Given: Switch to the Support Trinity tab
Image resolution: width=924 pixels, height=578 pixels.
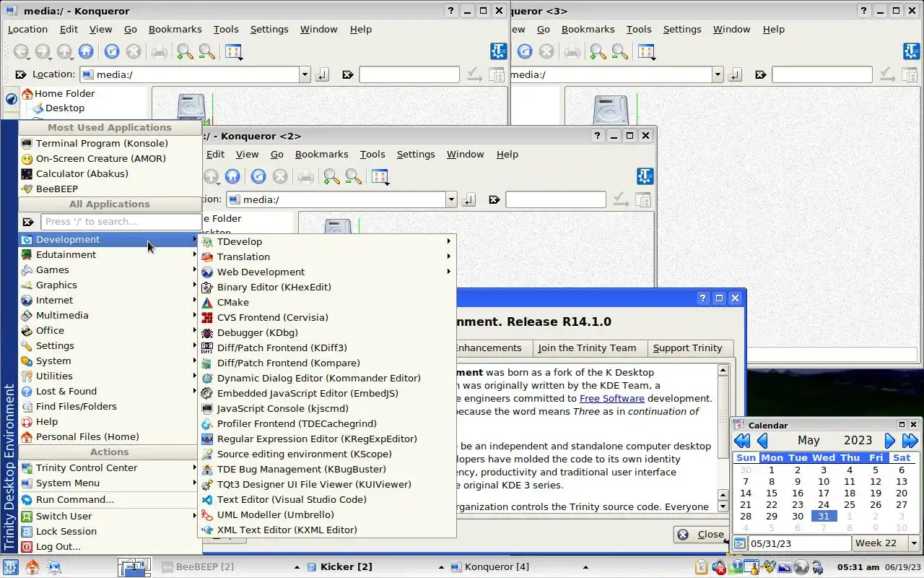Looking at the screenshot, I should coord(687,348).
